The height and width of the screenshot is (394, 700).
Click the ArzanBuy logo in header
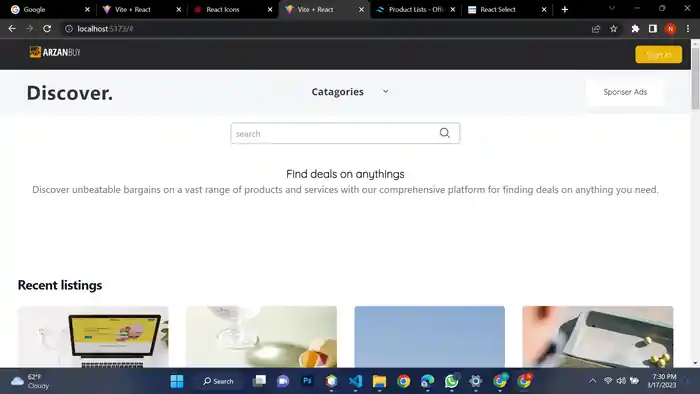(55, 52)
